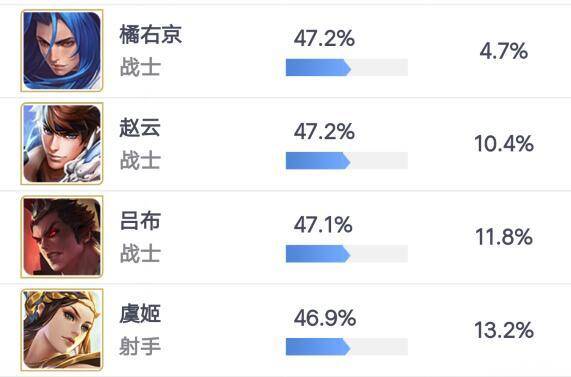Click the 虞姬 hero name
Image resolution: width=571 pixels, height=377 pixels.
point(140,314)
